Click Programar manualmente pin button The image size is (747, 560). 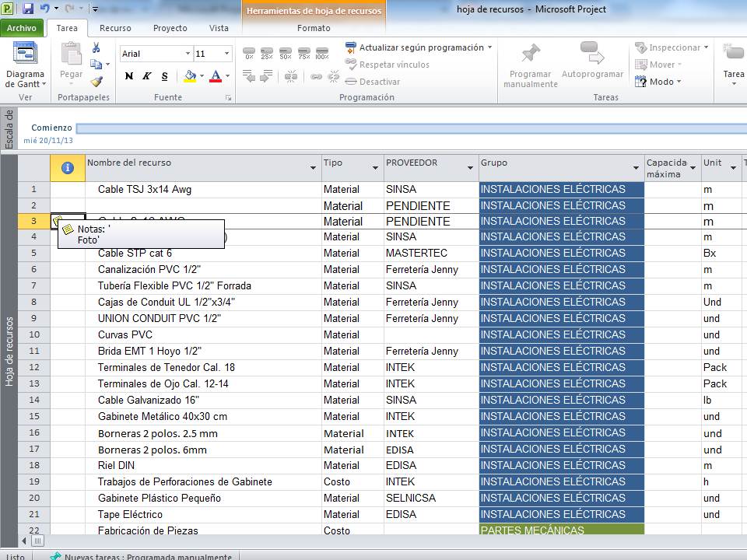coord(530,65)
